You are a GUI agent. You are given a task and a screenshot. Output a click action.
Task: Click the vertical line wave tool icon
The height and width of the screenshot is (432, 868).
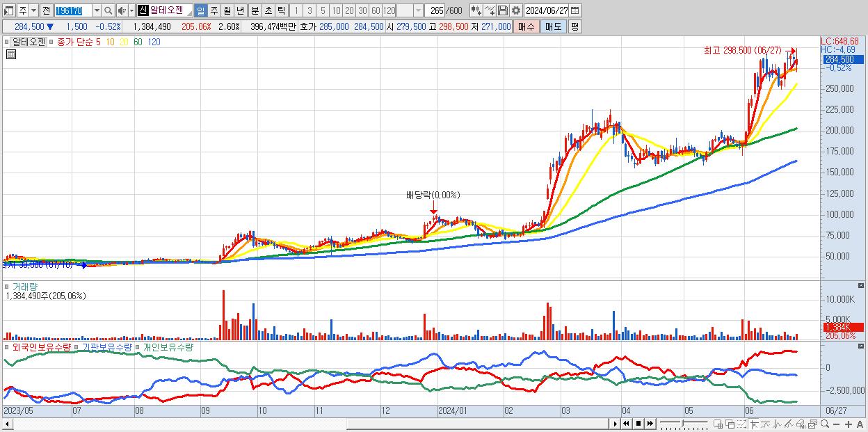click(x=778, y=424)
